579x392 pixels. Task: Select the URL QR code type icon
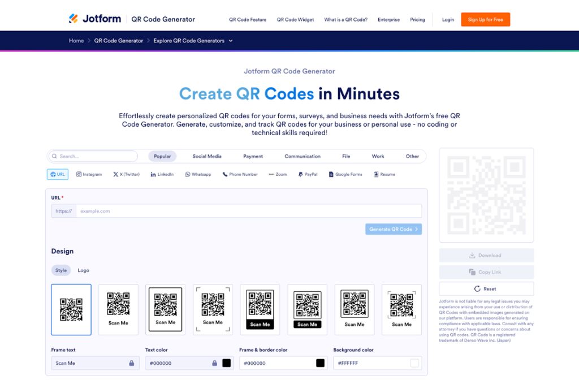[x=57, y=174]
